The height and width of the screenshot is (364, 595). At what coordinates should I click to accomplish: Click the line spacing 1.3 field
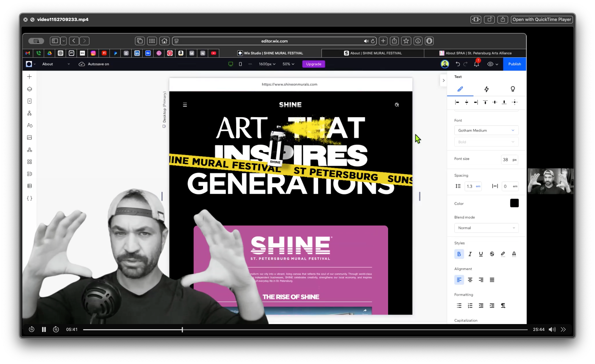point(473,186)
